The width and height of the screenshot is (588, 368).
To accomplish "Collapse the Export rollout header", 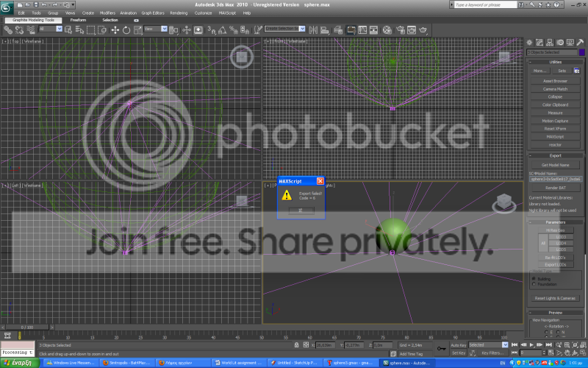I will (556, 155).
